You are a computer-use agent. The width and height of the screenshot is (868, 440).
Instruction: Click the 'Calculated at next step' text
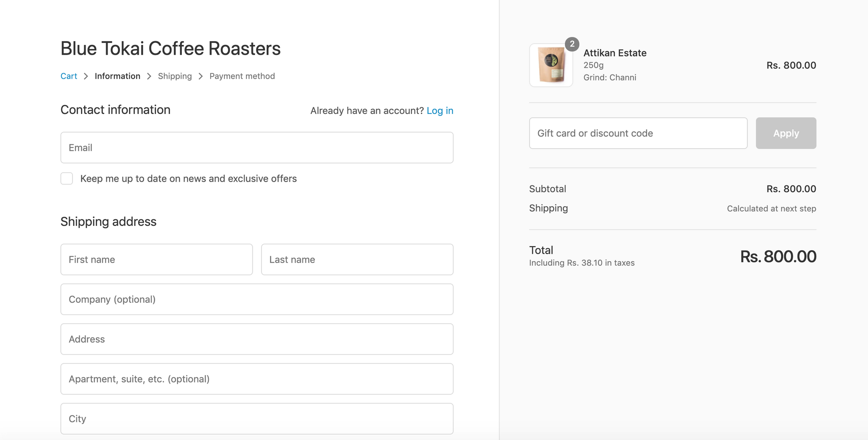(771, 208)
